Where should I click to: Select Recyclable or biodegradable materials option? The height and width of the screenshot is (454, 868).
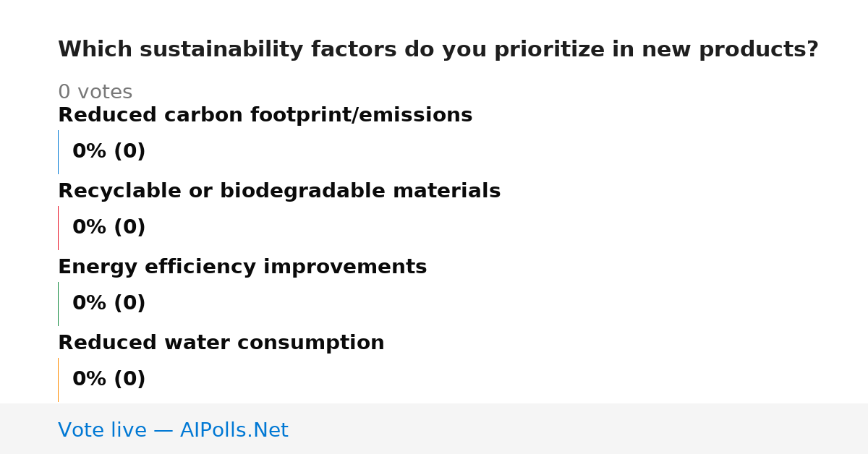point(279,192)
